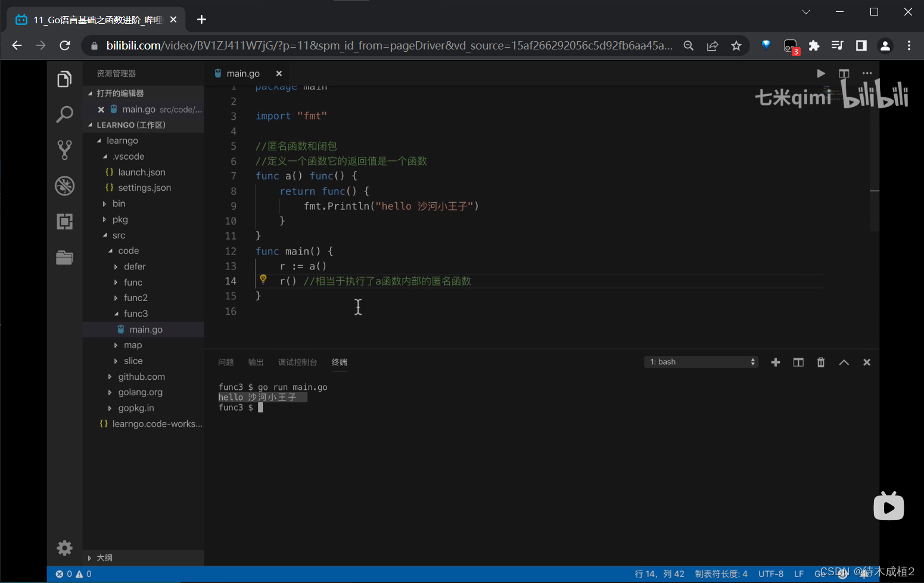This screenshot has width=924, height=583.
Task: Open the Search view in activity bar
Action: tap(64, 114)
